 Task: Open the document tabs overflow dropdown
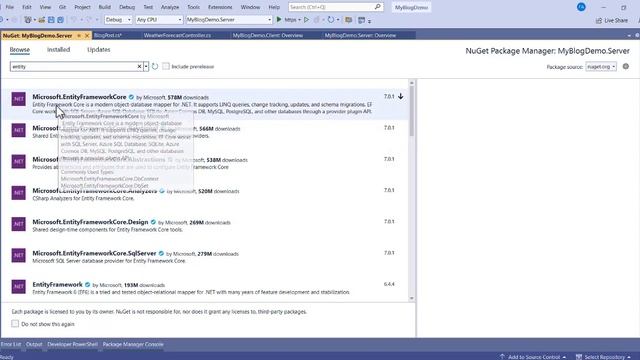629,36
